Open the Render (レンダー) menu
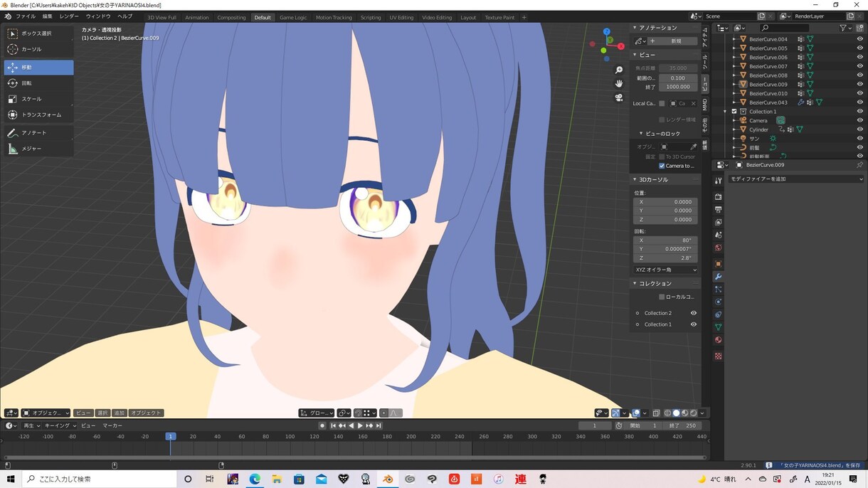868x488 pixels. point(69,16)
